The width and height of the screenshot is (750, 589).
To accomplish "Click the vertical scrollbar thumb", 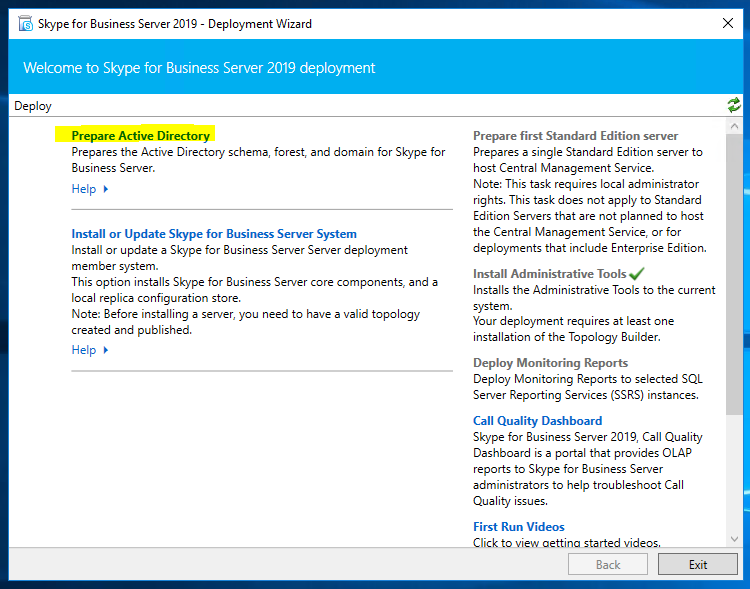I will pos(734,270).
